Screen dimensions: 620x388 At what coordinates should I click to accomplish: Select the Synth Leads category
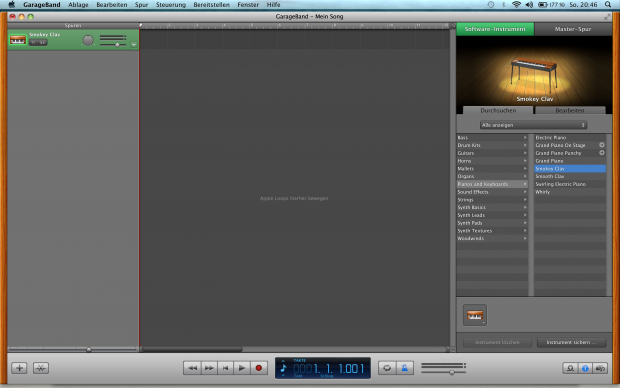pos(492,215)
